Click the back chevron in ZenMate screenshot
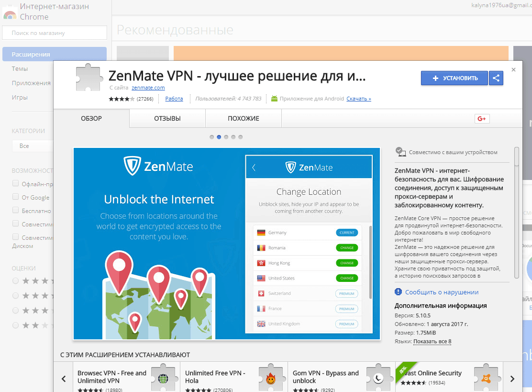This screenshot has height=392, width=532. pyautogui.click(x=254, y=168)
